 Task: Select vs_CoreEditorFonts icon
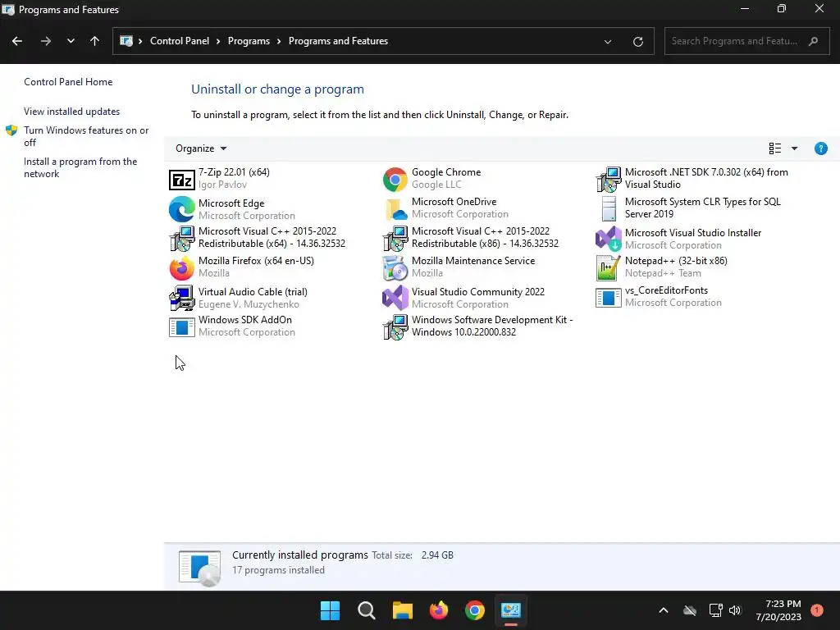click(609, 297)
